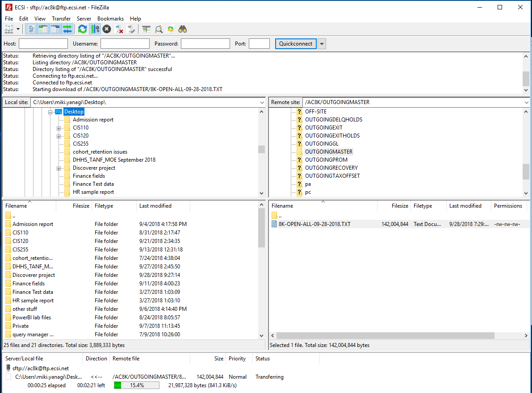Open the Help menu
Image resolution: width=532 pixels, height=393 pixels.
click(135, 19)
